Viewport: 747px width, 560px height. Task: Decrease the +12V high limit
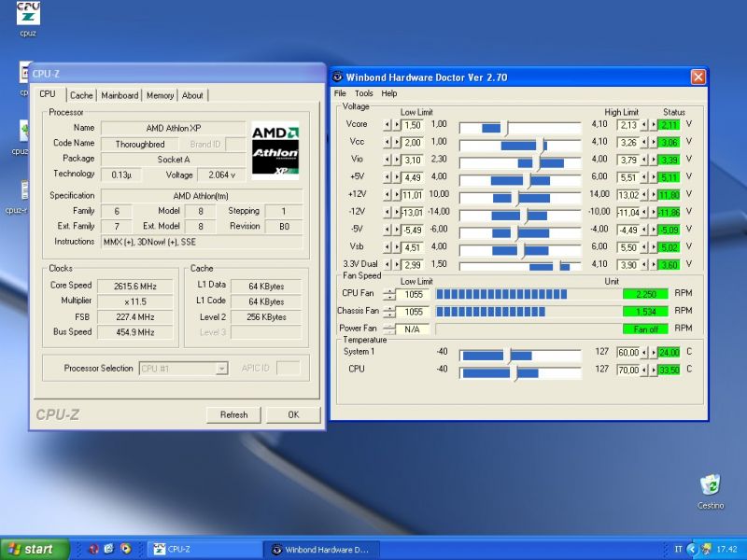(644, 195)
